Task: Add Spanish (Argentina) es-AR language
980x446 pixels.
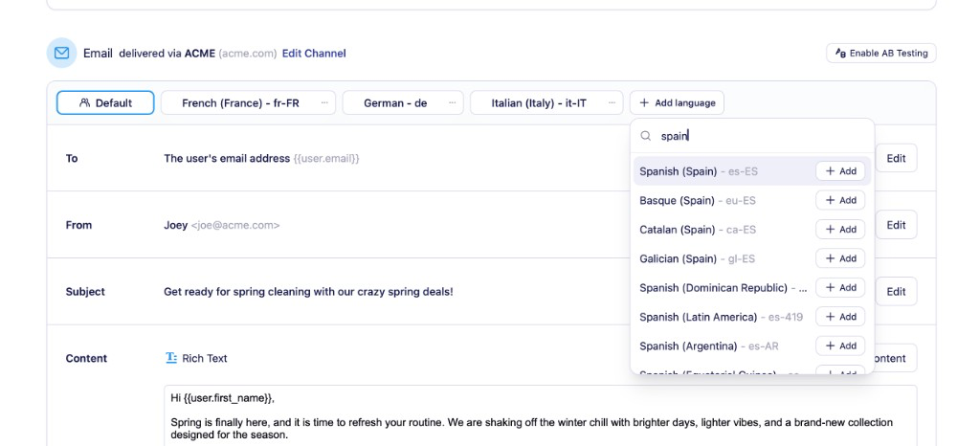Action: click(840, 346)
